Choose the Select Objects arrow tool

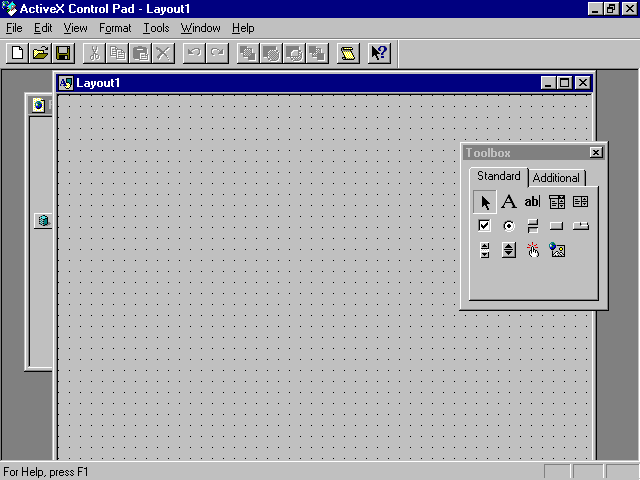tap(485, 202)
